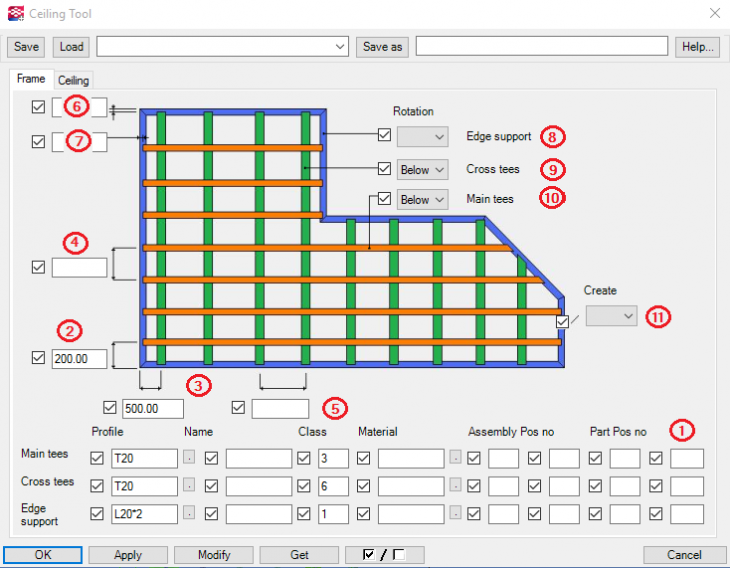This screenshot has width=730, height=568.
Task: Click the check/uncheck all toggle button
Action: pyautogui.click(x=384, y=555)
